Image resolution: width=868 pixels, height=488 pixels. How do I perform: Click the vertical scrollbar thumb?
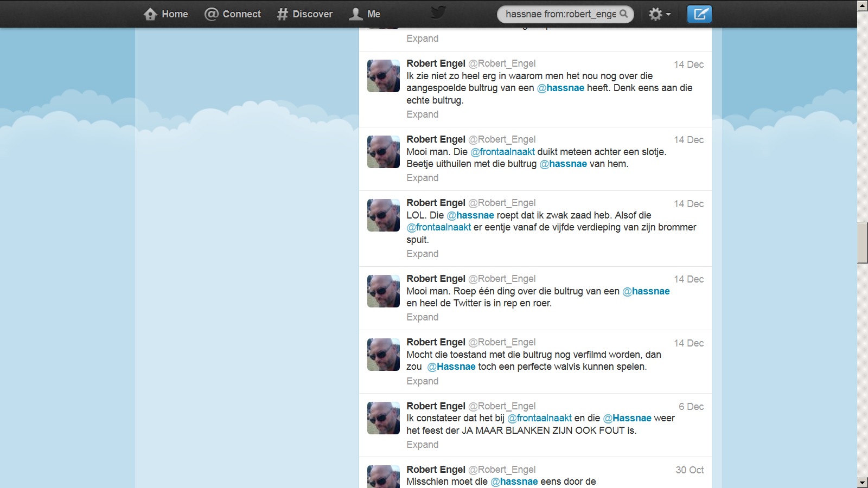[863, 242]
